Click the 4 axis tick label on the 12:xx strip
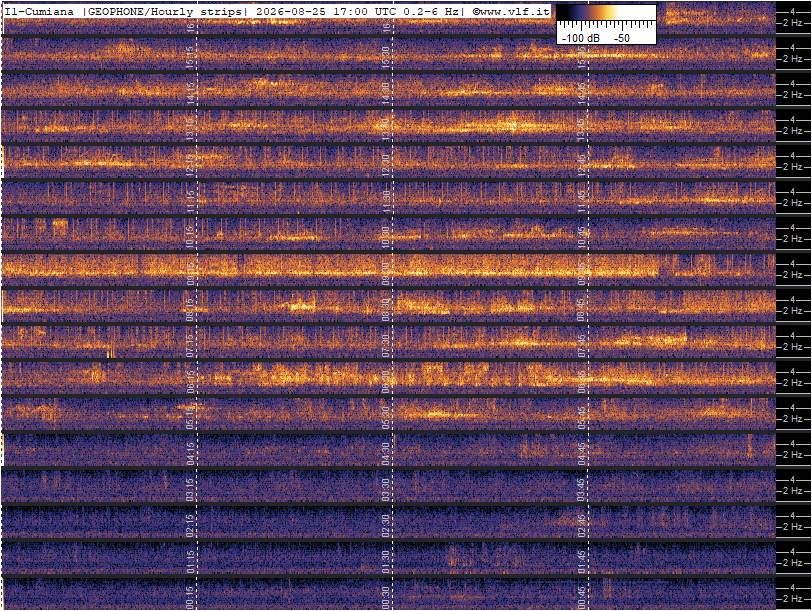Image resolution: width=812 pixels, height=611 pixels. click(x=792, y=155)
